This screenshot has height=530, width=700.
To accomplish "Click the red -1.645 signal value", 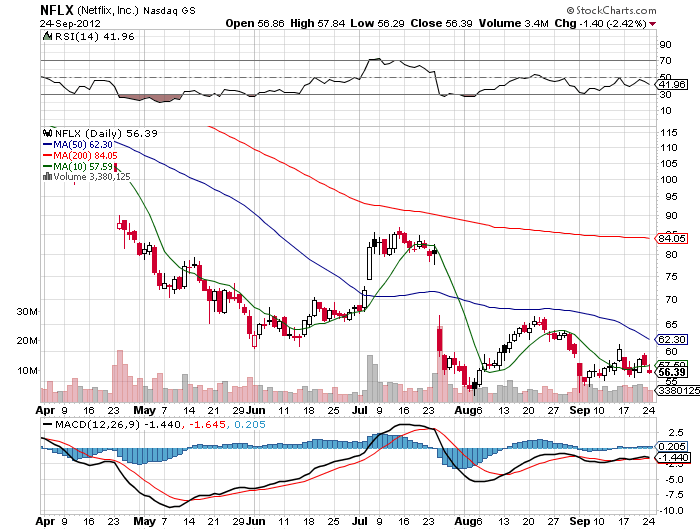I will [207, 425].
